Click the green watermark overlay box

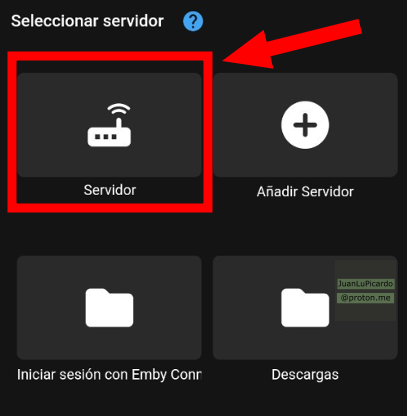click(366, 291)
